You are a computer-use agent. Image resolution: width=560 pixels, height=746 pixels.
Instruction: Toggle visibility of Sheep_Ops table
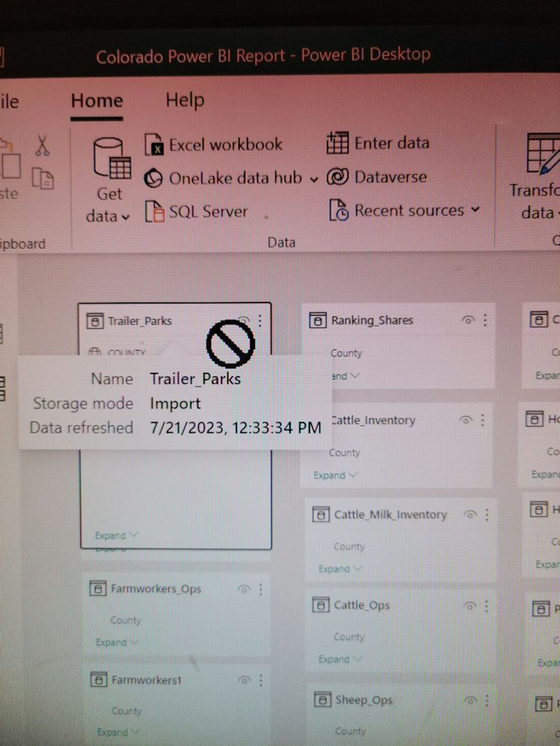click(470, 700)
